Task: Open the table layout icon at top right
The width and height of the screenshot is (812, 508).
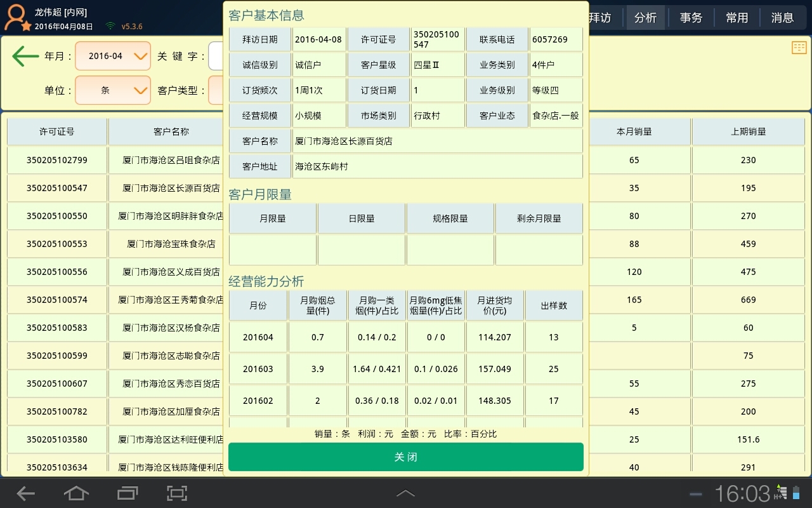Action: click(x=799, y=48)
